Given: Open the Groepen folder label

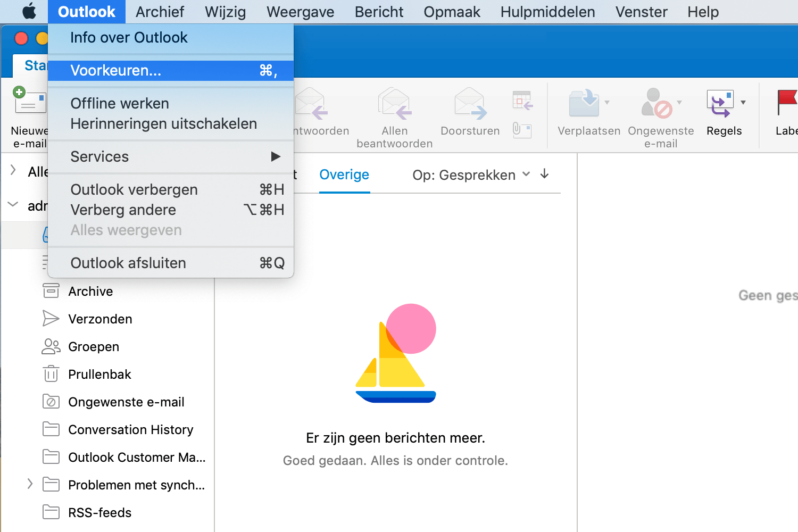Looking at the screenshot, I should click(x=94, y=346).
